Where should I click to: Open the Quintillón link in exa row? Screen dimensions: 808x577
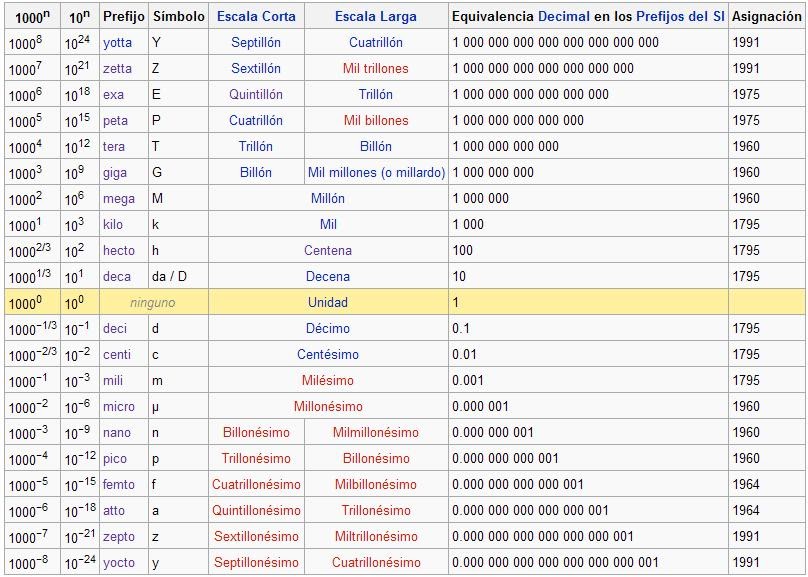[x=256, y=95]
